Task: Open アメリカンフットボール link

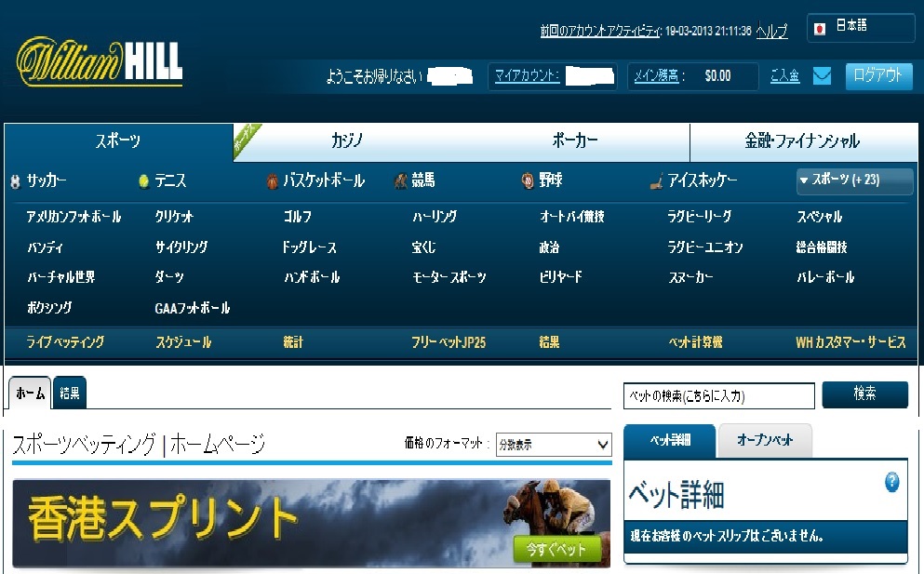Action: (74, 217)
